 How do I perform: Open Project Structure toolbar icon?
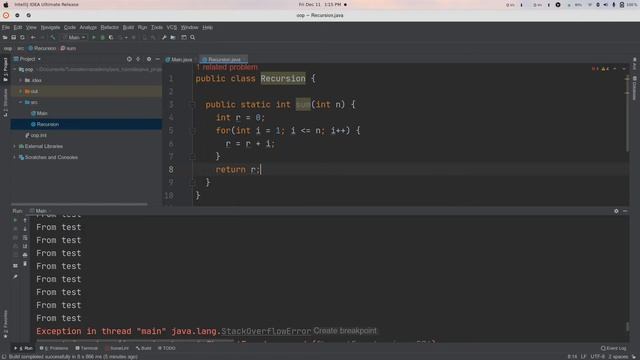[173, 38]
